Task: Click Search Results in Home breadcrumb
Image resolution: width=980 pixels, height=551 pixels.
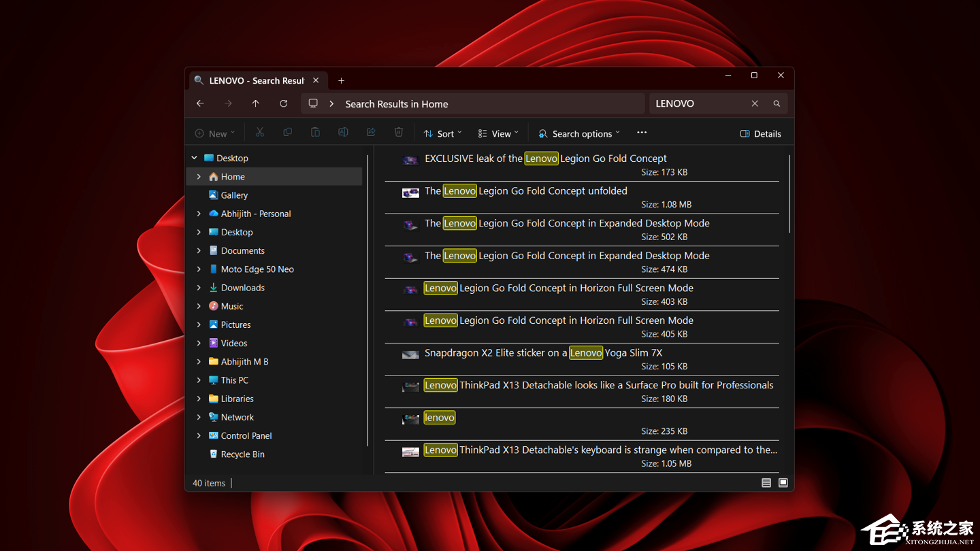Action: pyautogui.click(x=397, y=104)
